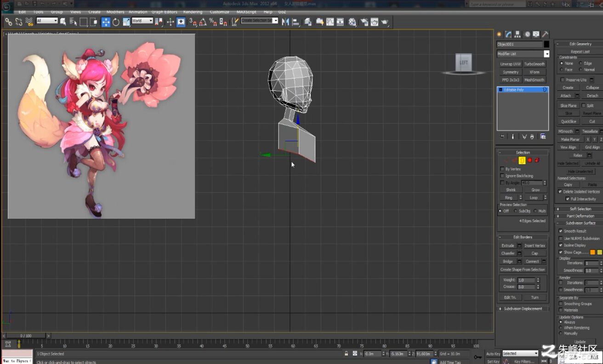Select the Move transform tool
Image resolution: width=603 pixels, height=364 pixels.
point(106,22)
